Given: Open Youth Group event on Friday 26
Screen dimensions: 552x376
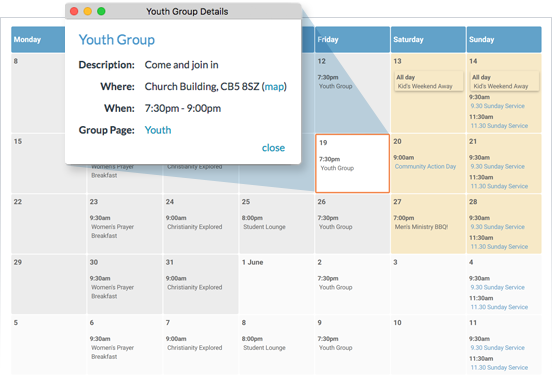Looking at the screenshot, I should pos(335,227).
